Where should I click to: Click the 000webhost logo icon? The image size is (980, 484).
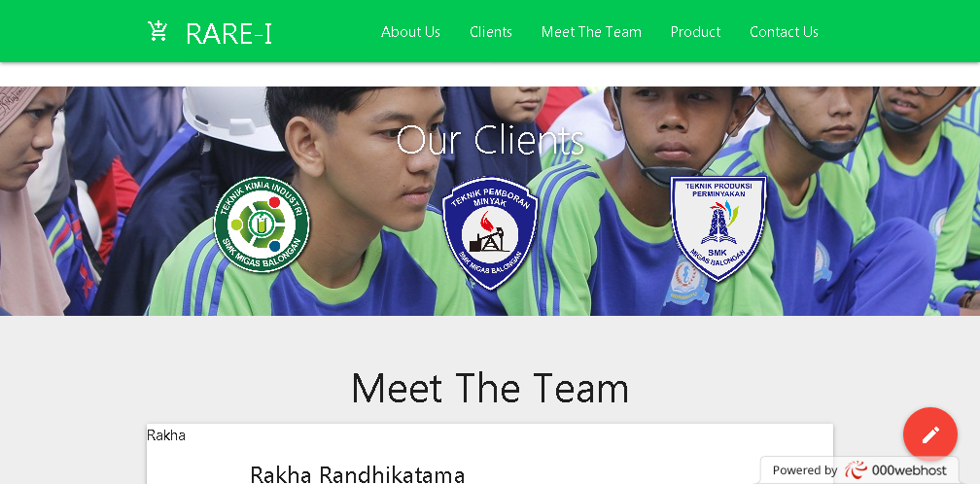(x=856, y=469)
